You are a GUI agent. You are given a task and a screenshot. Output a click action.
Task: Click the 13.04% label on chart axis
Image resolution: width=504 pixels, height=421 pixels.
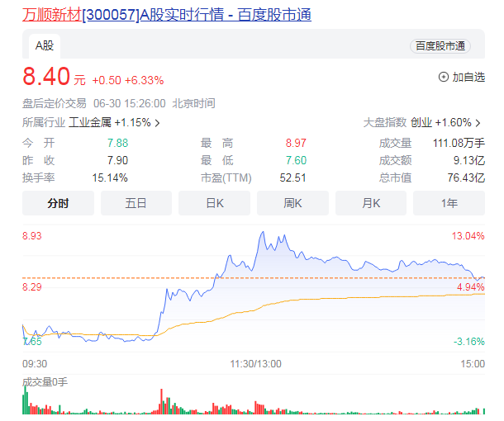point(468,236)
